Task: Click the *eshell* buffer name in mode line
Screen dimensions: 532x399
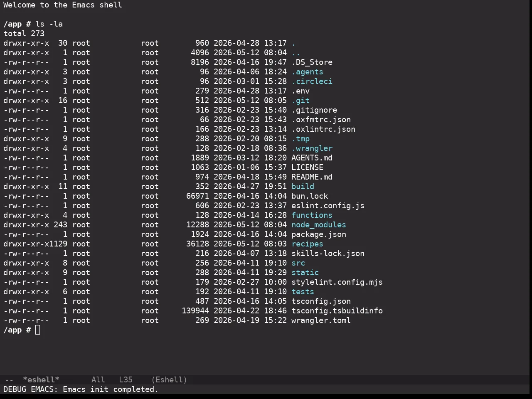Action: pos(41,380)
